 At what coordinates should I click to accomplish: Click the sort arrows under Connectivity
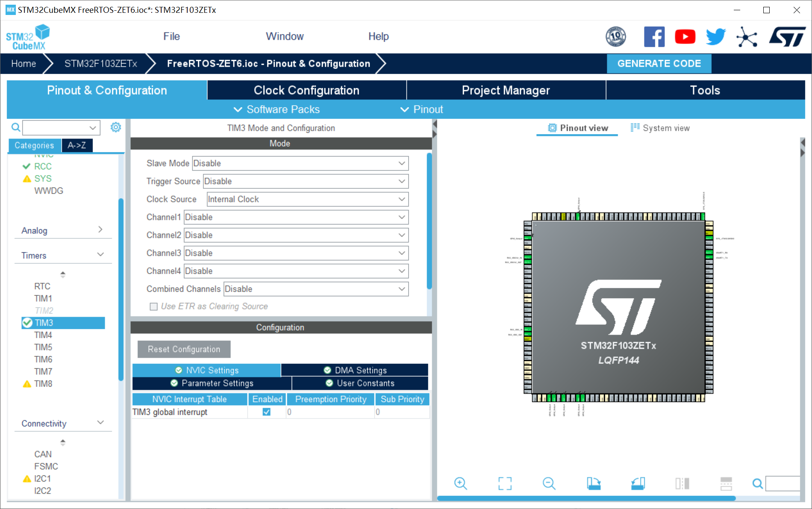point(63,442)
